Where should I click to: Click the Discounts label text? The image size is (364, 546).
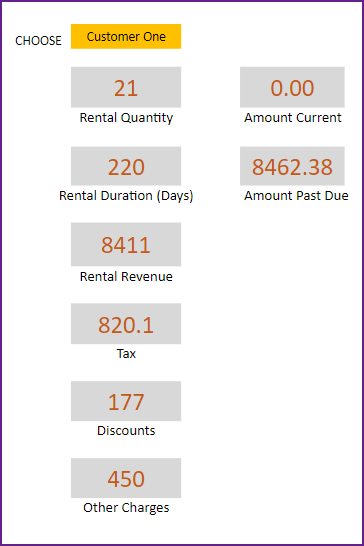coord(126,431)
